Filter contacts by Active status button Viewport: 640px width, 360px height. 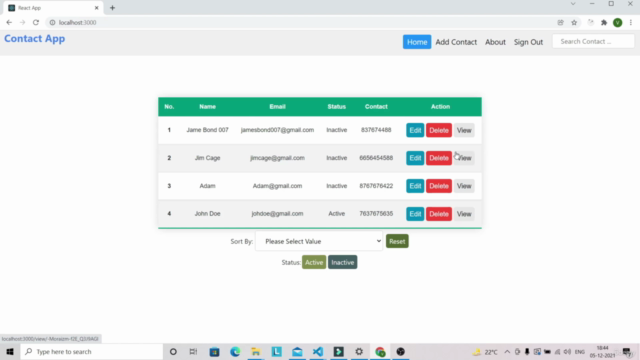pos(314,262)
